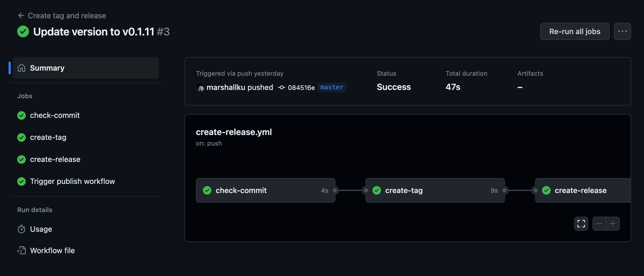Open the create-tag job from sidebar
Image resolution: width=644 pixels, height=276 pixels.
point(48,137)
